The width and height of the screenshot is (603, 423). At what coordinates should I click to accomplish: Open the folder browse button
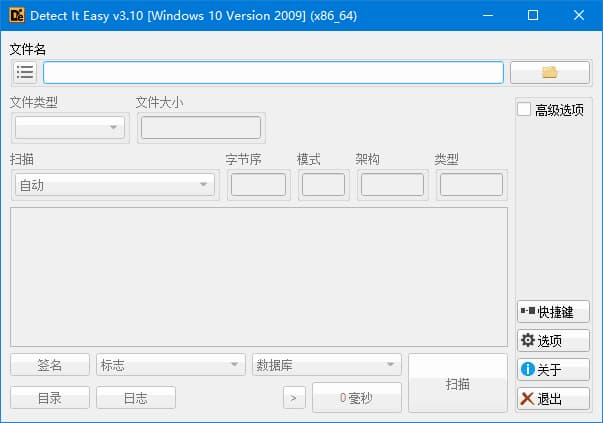pos(549,72)
